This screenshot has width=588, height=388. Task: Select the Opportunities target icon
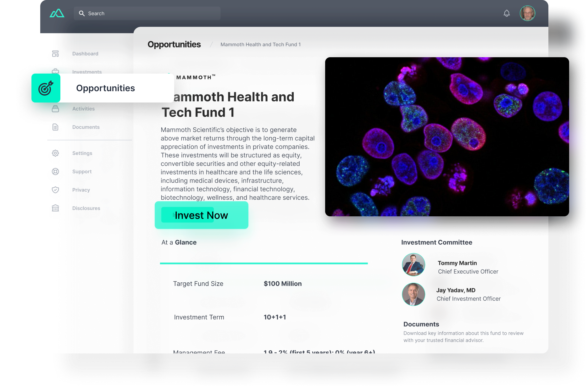(46, 88)
